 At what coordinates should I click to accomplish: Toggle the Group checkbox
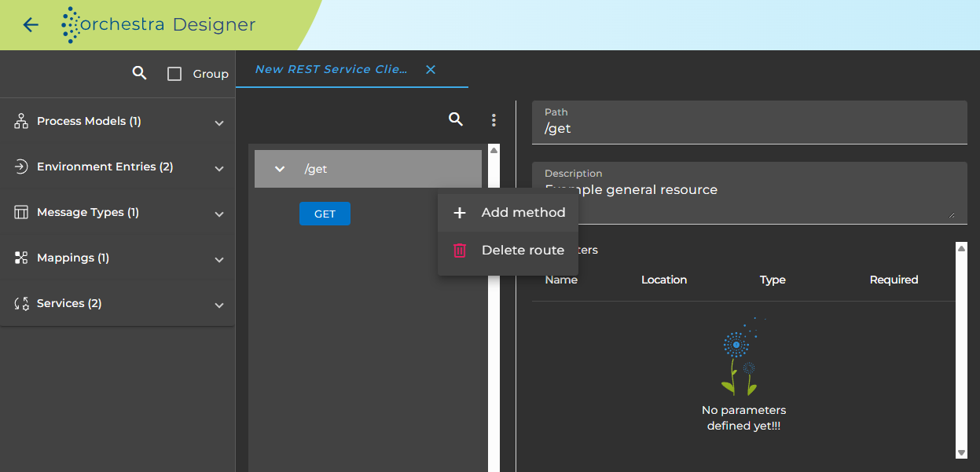coord(174,74)
